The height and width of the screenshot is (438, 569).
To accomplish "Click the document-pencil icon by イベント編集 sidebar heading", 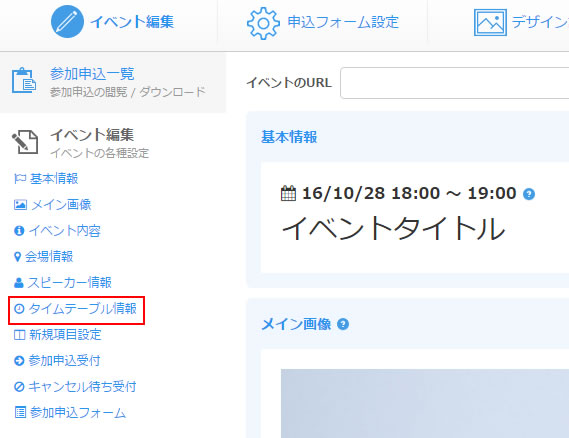I will pyautogui.click(x=25, y=142).
